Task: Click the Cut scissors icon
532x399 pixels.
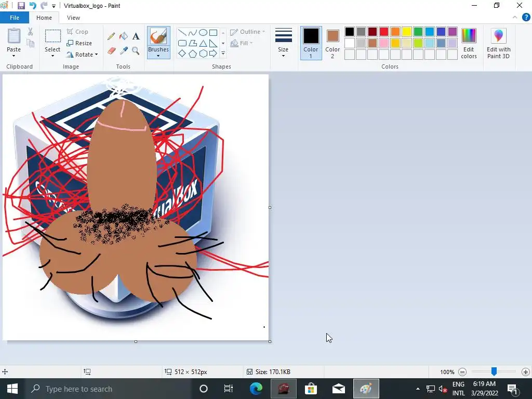Action: [x=30, y=32]
